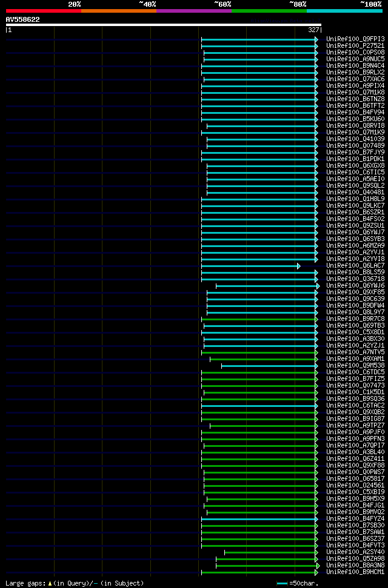Select the UniRef100_Q0PWS7 label
The width and height of the screenshot is (388, 588).
(x=355, y=472)
